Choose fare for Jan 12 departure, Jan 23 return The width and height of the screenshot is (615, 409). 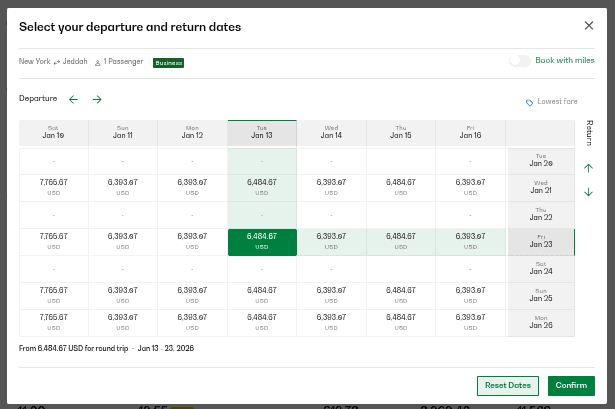coord(192,242)
